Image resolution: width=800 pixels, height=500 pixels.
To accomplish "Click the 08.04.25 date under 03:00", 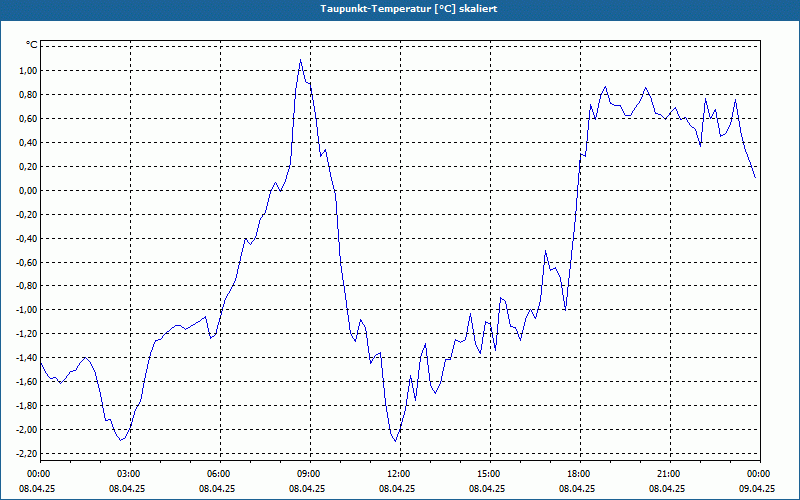I will 128,488.
